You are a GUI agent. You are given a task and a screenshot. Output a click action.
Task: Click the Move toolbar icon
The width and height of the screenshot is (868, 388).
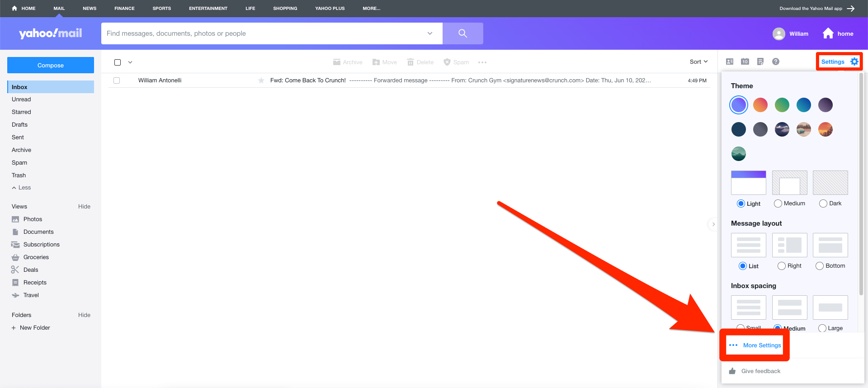pyautogui.click(x=376, y=62)
